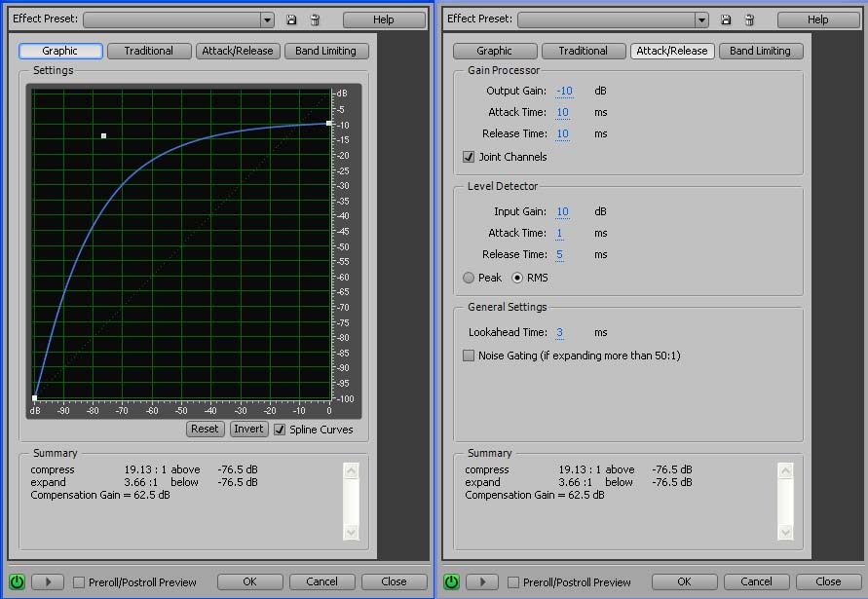Image resolution: width=868 pixels, height=599 pixels.
Task: Click delete preset trash icon in right panel
Action: point(749,19)
